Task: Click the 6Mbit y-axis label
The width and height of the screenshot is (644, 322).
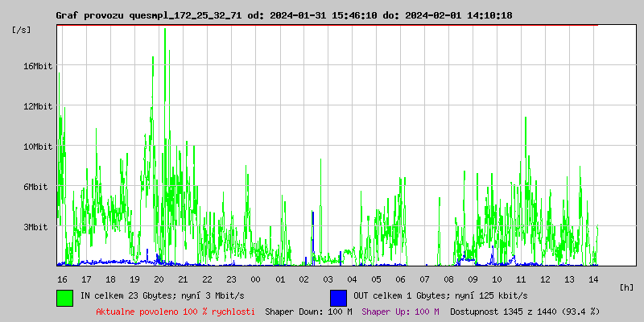Action: [x=36, y=187]
